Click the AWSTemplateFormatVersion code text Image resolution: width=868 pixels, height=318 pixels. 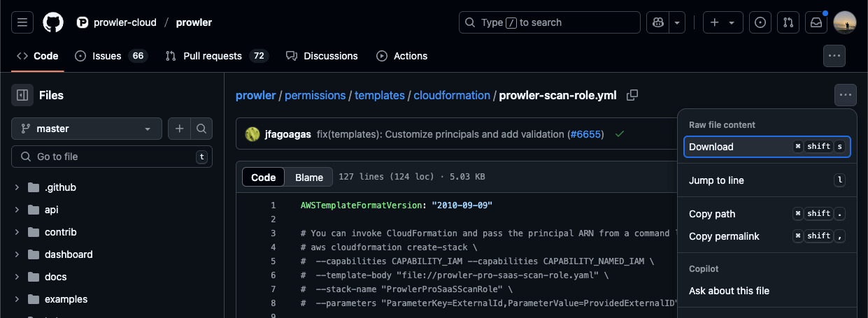click(361, 205)
